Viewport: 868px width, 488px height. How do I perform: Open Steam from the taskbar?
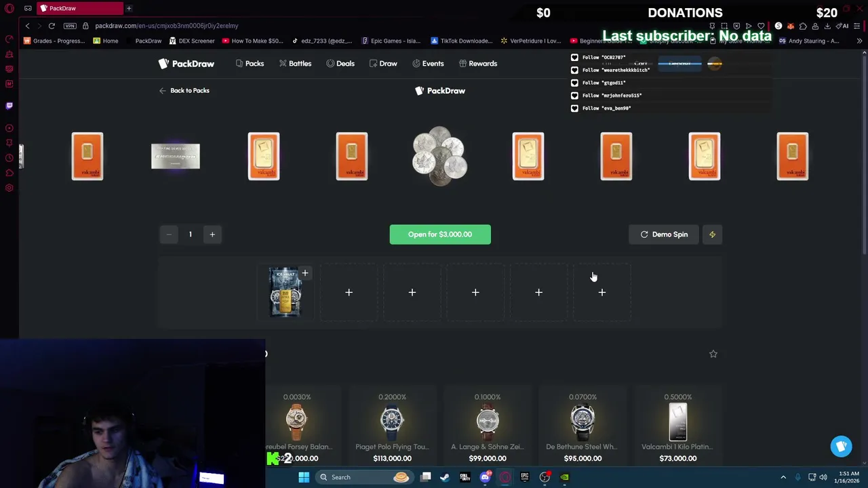point(445,477)
